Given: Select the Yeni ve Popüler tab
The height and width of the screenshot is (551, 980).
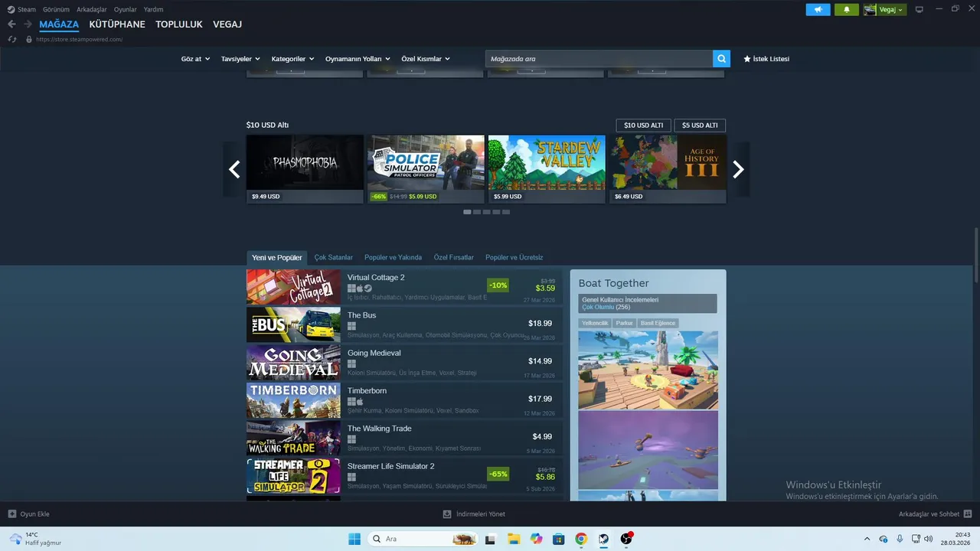Looking at the screenshot, I should [277, 258].
